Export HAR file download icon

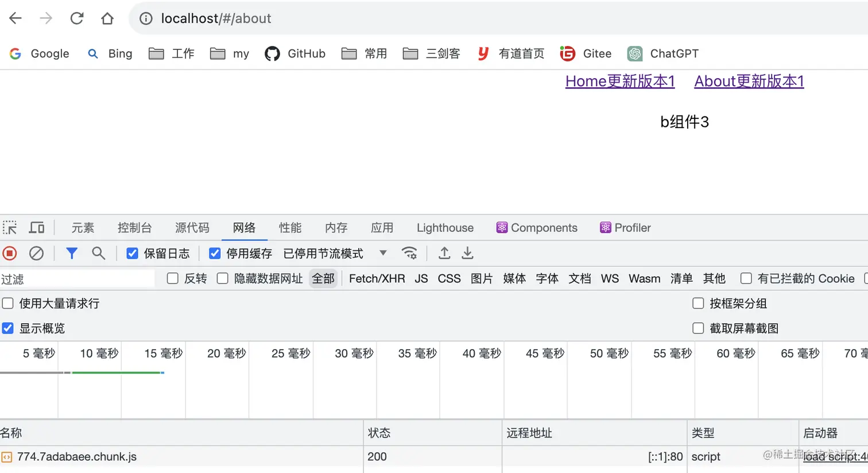(x=468, y=253)
